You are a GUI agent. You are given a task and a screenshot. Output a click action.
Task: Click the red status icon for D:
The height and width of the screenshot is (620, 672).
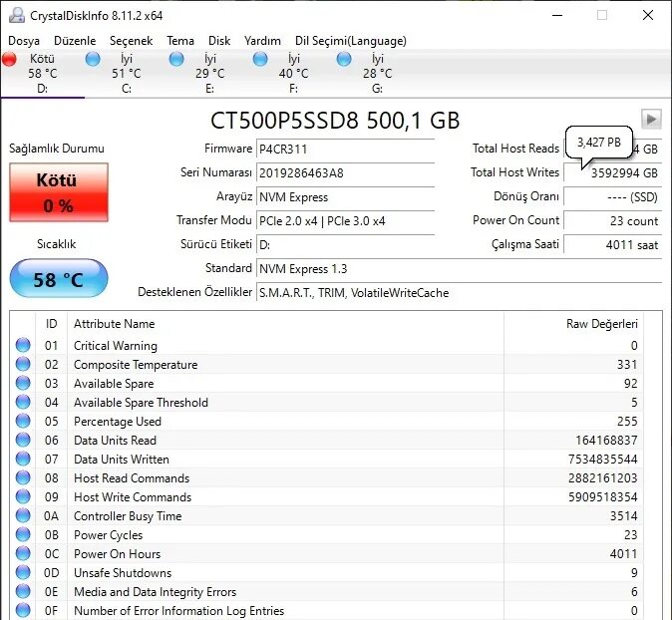9,59
